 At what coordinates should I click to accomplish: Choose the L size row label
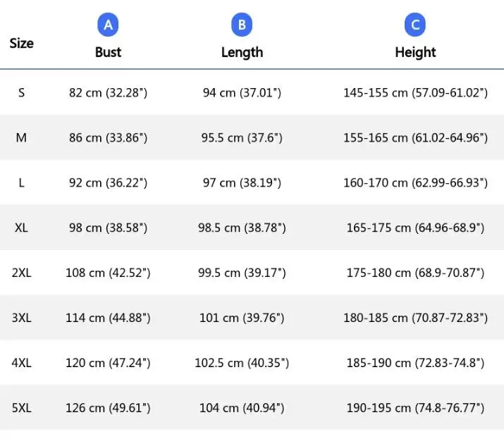click(21, 183)
